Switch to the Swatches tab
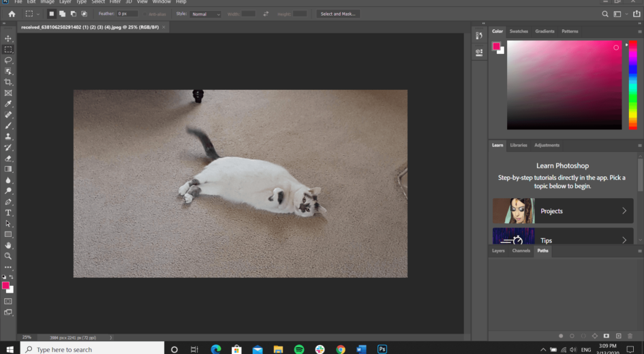Viewport: 644px width, 354px height. coord(519,31)
